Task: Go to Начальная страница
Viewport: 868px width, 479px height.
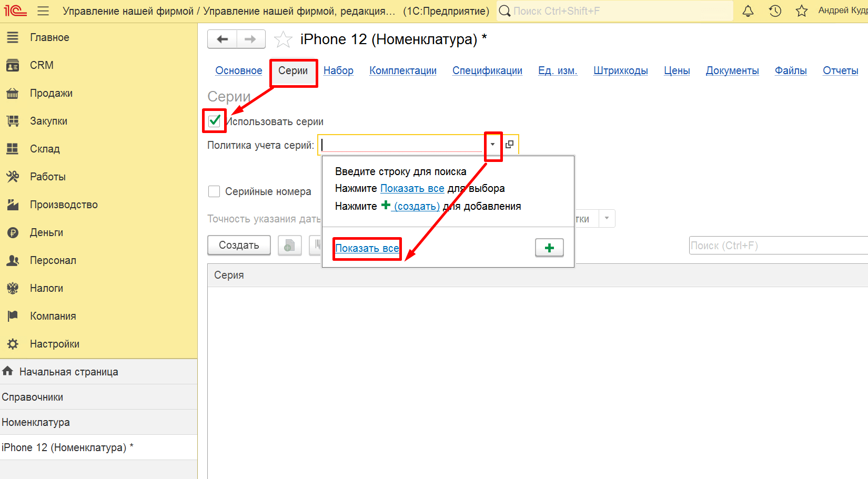Action: tap(98, 372)
